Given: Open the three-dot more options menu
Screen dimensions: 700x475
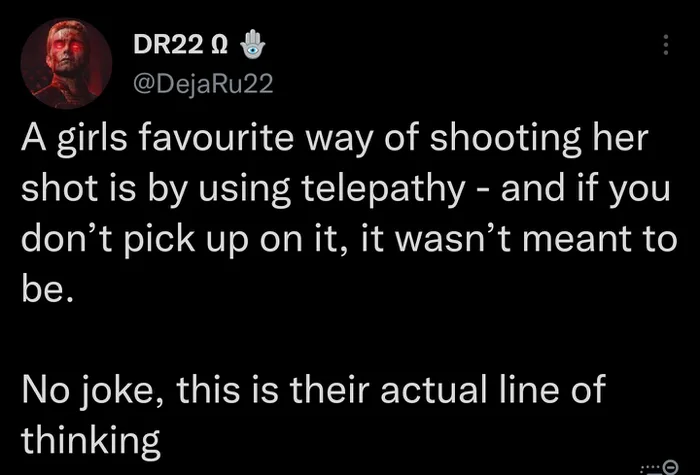Looking at the screenshot, I should tap(666, 45).
